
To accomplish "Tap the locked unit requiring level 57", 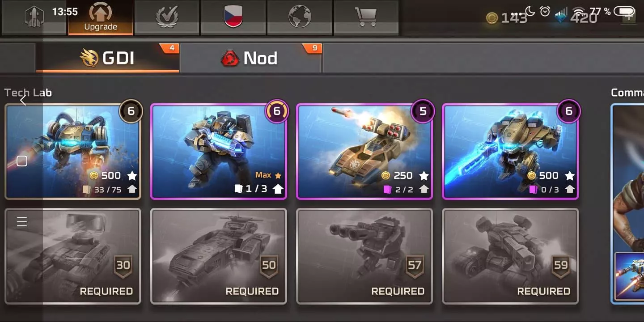I will [364, 256].
